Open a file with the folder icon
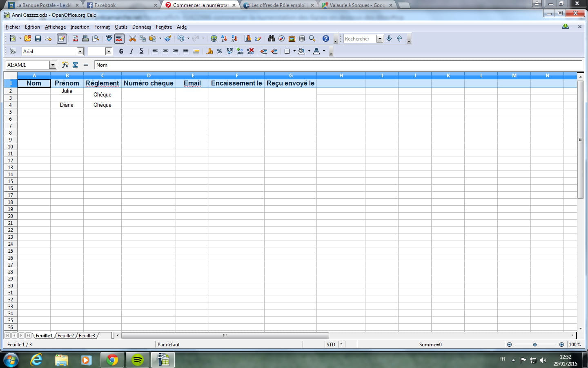 pos(28,38)
